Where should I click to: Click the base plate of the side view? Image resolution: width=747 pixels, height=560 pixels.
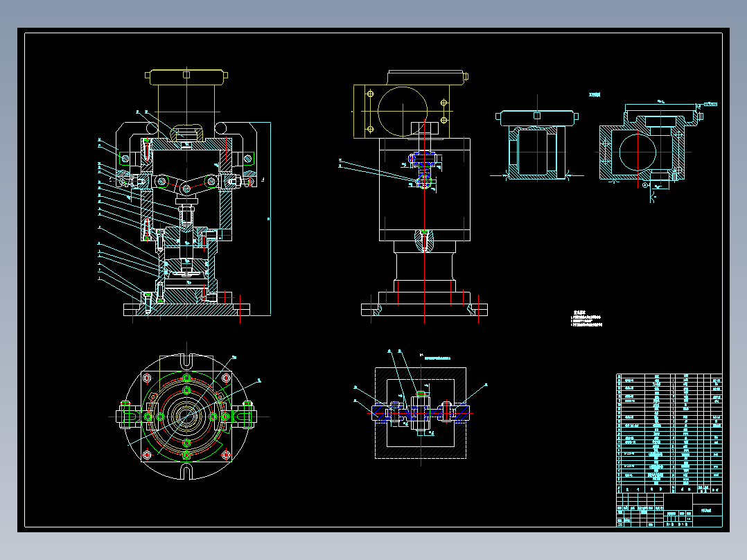[425, 310]
